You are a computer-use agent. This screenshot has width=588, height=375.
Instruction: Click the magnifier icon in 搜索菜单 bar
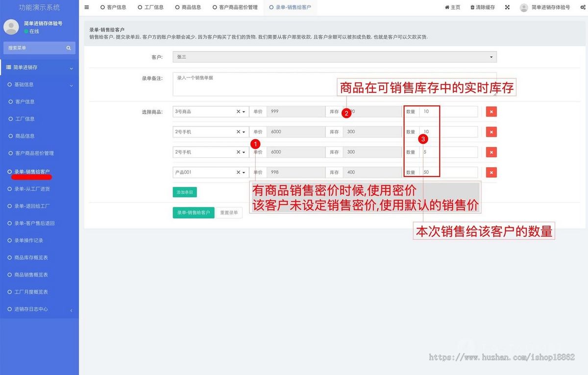[x=68, y=48]
